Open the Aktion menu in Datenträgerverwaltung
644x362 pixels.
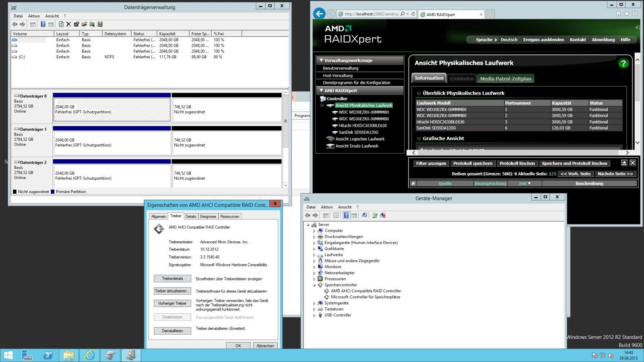coord(34,16)
